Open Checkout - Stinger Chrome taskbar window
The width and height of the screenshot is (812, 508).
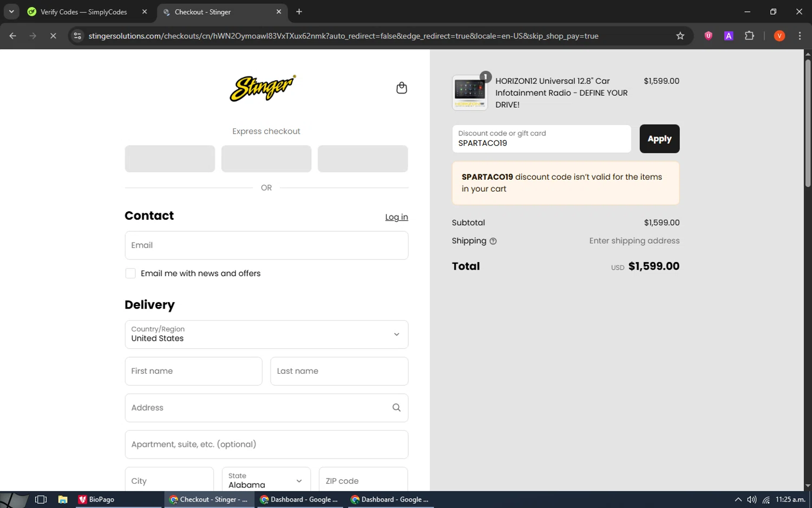point(208,499)
